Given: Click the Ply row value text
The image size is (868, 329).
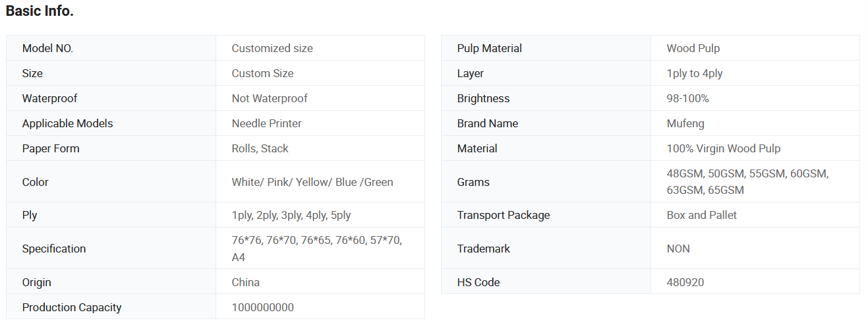Looking at the screenshot, I should tap(291, 215).
